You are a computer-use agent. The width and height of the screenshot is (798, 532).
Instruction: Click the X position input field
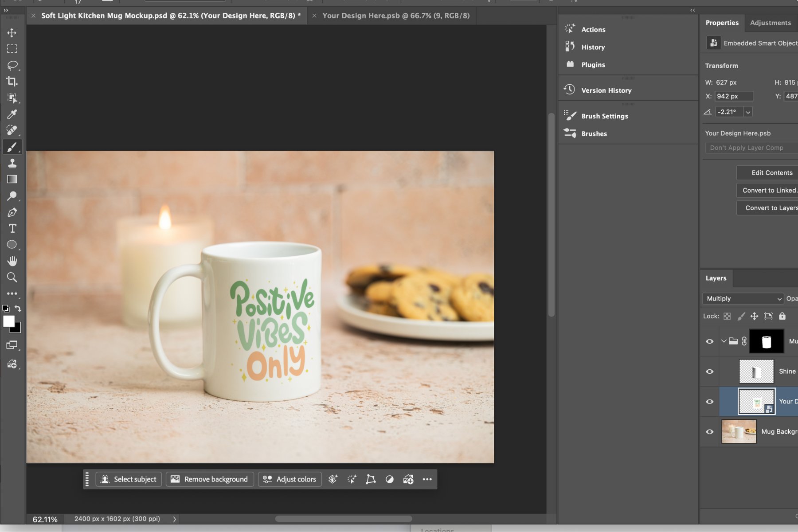pyautogui.click(x=734, y=96)
